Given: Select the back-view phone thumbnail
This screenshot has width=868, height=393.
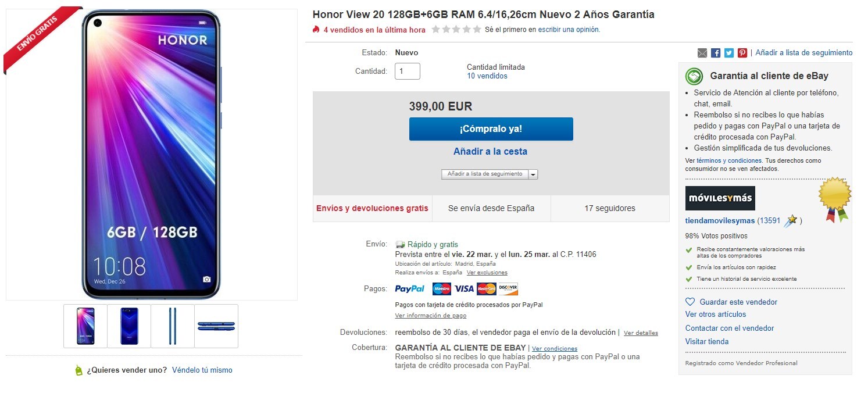Looking at the screenshot, I should pyautogui.click(x=129, y=326).
